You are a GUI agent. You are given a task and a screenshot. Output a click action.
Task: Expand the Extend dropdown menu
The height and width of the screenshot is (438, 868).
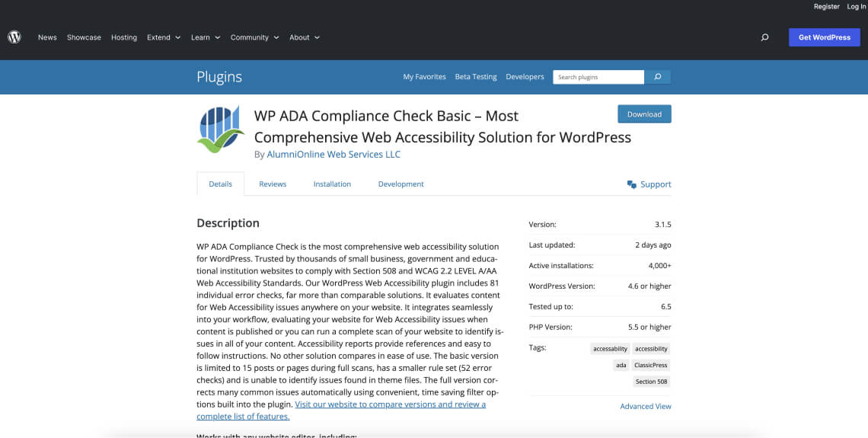[x=164, y=37]
